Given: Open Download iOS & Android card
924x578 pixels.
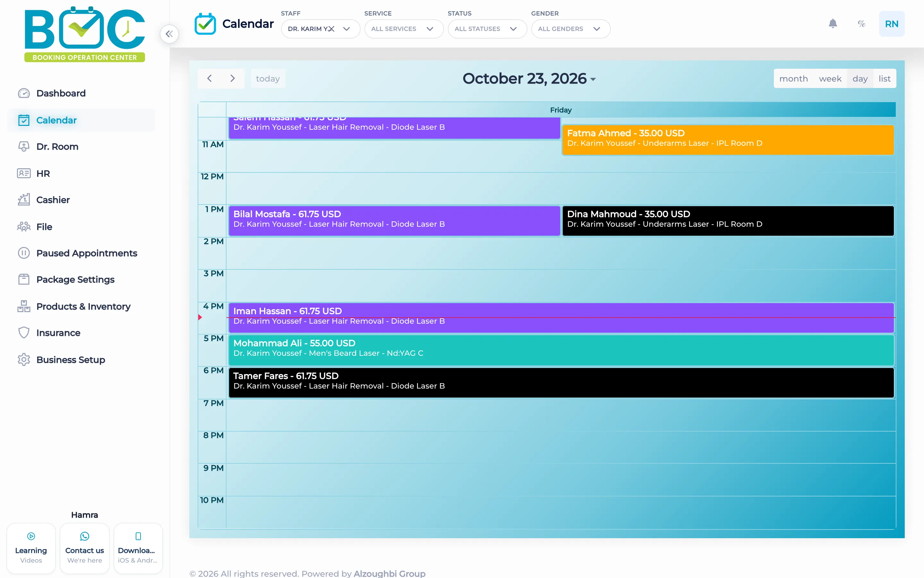Looking at the screenshot, I should click(138, 548).
